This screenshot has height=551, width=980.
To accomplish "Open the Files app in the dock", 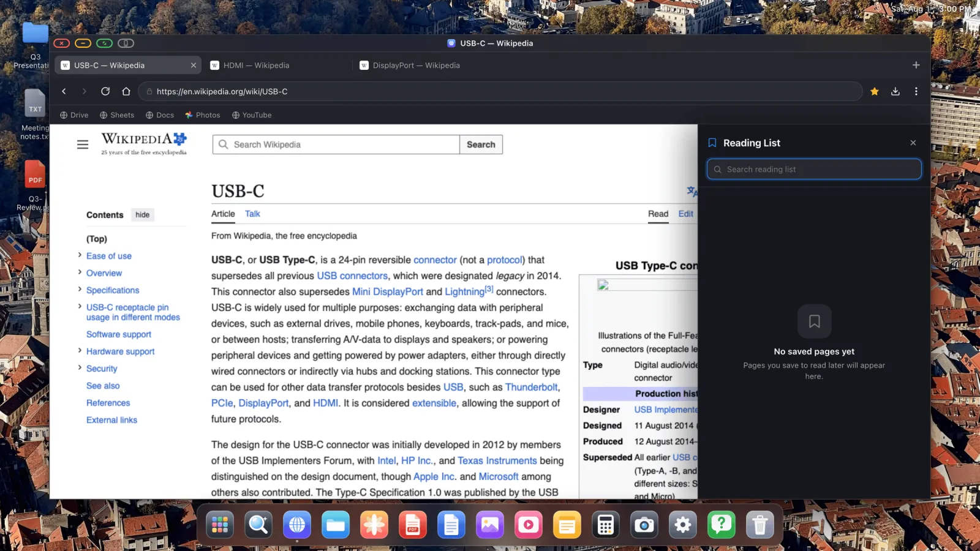I will pyautogui.click(x=336, y=525).
